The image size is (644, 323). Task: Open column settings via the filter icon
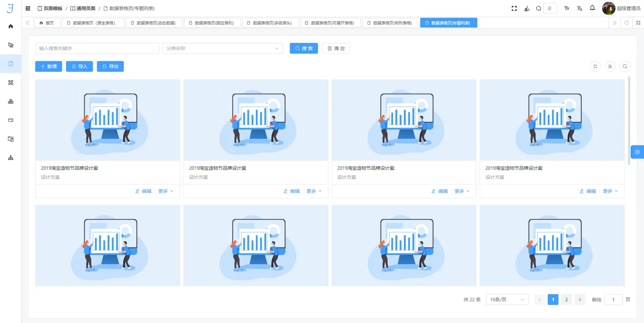[x=610, y=66]
